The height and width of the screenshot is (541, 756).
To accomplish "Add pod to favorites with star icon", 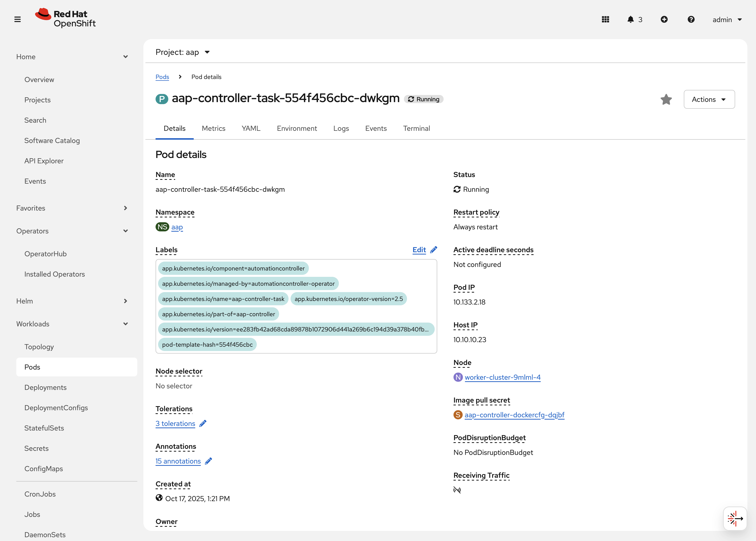I will point(666,99).
